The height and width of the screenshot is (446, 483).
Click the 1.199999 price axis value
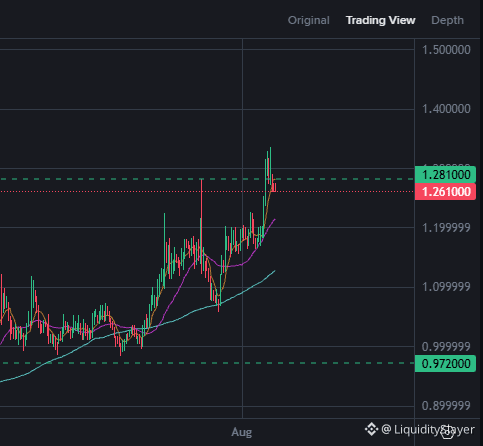446,228
